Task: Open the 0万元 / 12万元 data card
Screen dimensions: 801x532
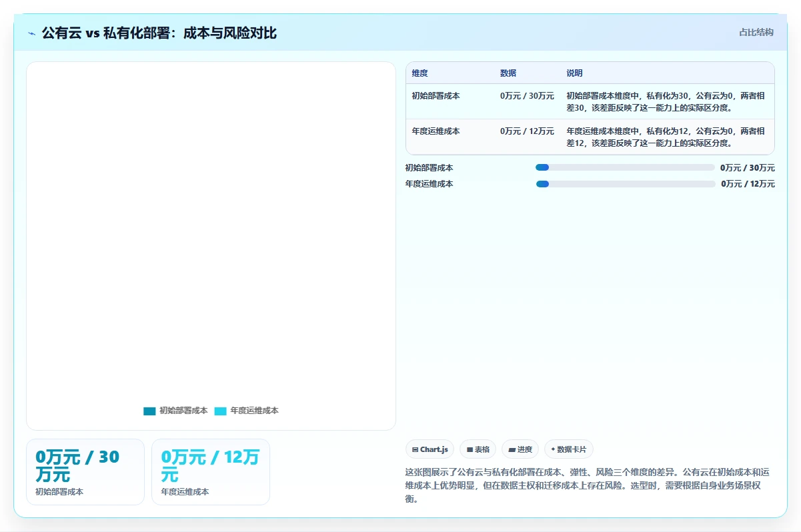Action: pos(211,472)
